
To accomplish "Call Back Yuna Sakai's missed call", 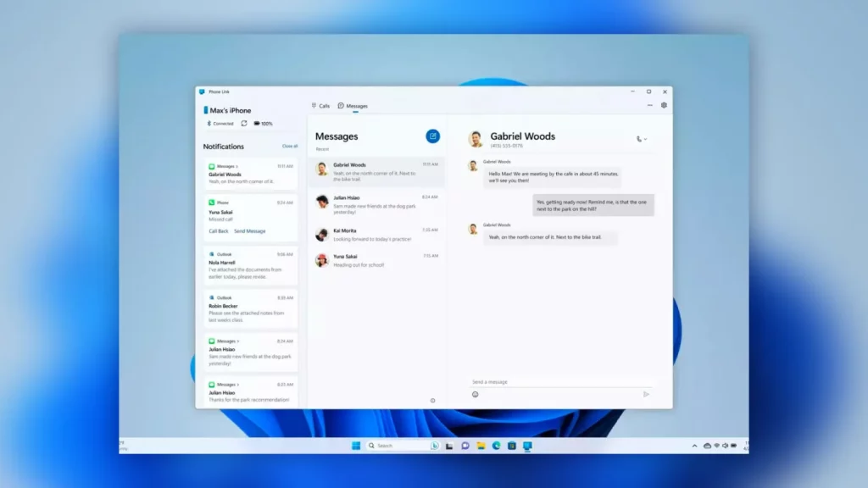I will click(219, 231).
